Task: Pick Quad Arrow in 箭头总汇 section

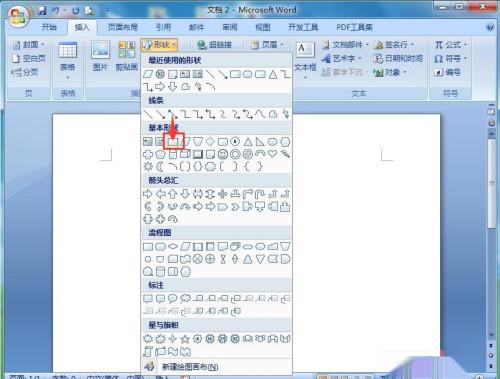Action: 223,194
